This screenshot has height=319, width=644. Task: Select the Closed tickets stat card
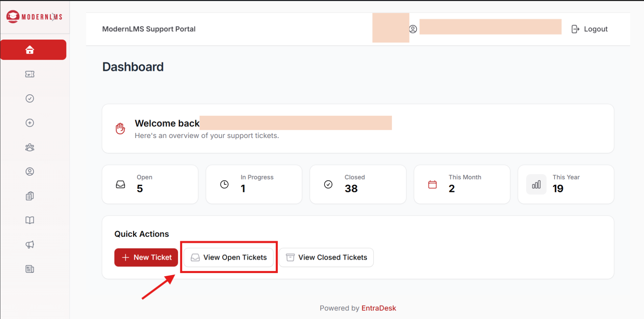tap(358, 184)
